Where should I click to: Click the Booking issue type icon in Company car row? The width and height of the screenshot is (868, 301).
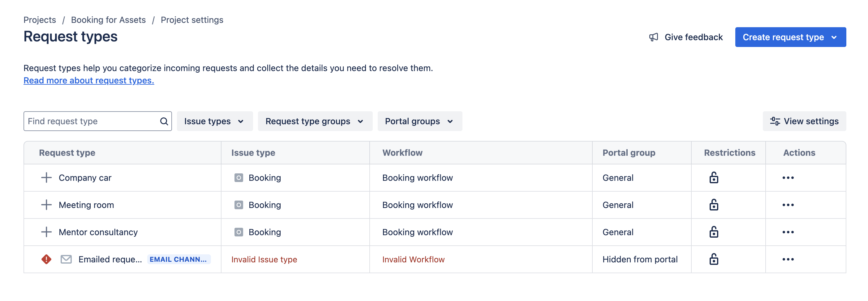click(238, 178)
